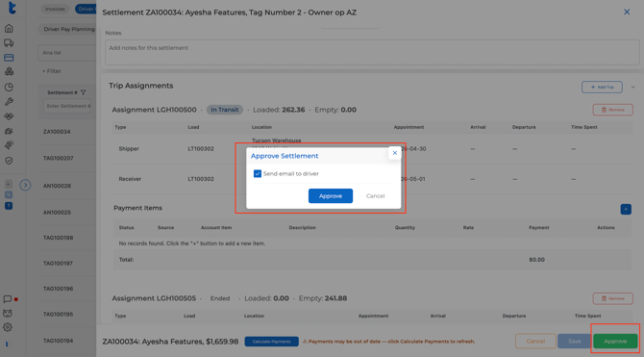Open the shield check safety icon
This screenshot has width=644, height=357.
(x=9, y=161)
